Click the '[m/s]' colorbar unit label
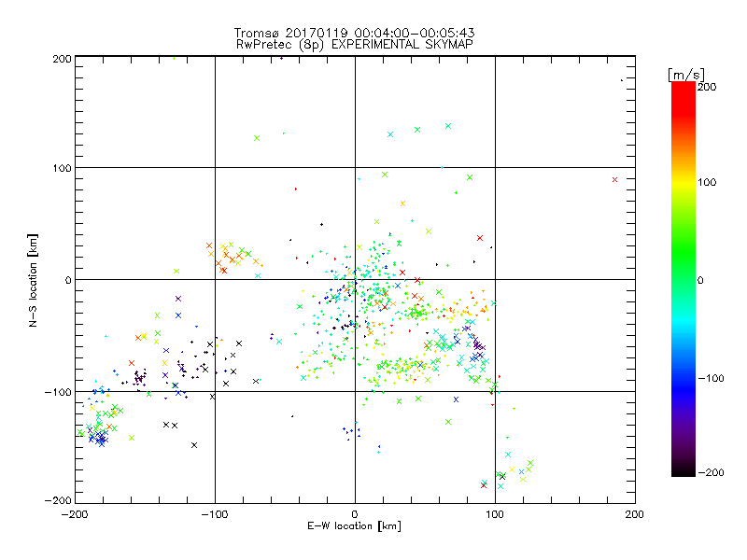Image resolution: width=747 pixels, height=560 pixels. click(x=685, y=75)
